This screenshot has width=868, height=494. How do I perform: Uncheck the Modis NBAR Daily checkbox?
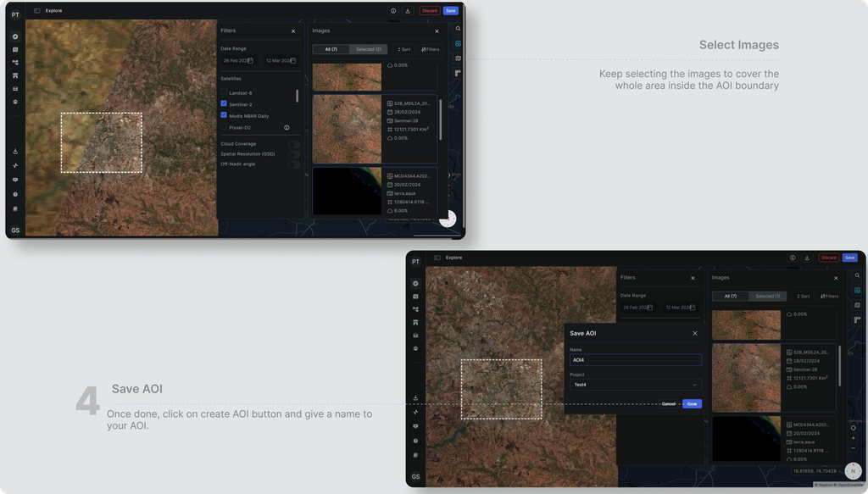tap(224, 115)
